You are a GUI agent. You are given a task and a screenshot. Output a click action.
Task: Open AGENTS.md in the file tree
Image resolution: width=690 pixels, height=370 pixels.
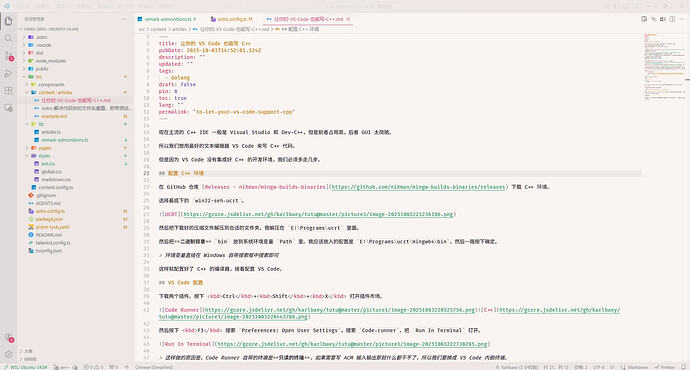coord(48,203)
